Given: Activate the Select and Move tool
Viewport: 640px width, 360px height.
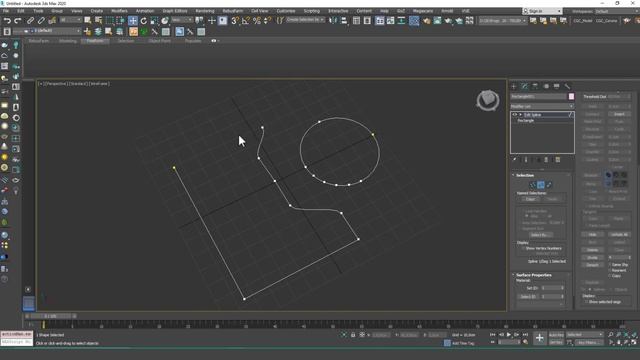Looking at the screenshot, I should point(133,20).
